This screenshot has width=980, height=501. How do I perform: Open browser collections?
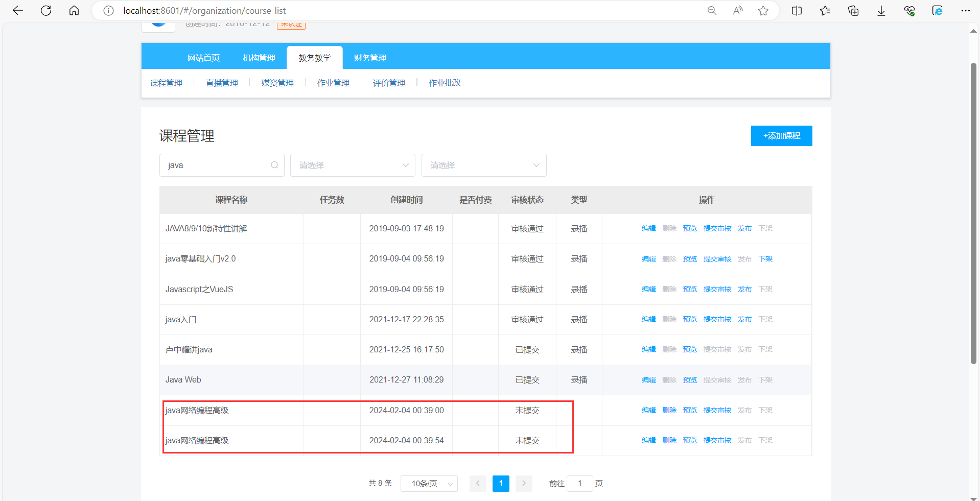pyautogui.click(x=853, y=11)
